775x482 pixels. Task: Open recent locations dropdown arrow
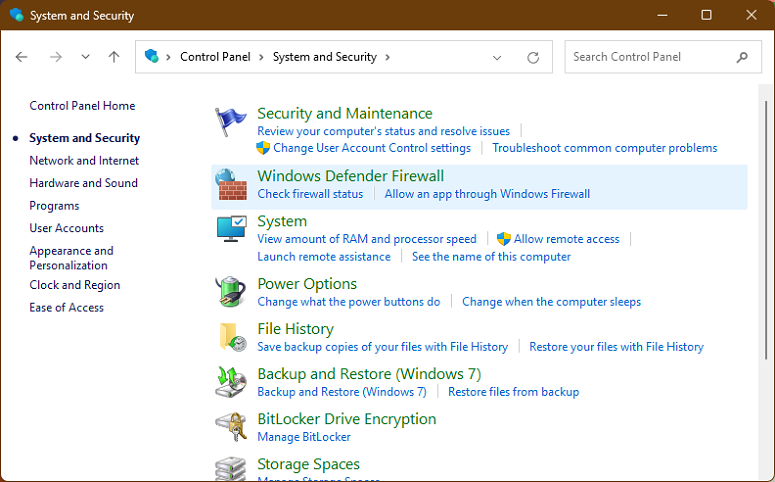(86, 57)
